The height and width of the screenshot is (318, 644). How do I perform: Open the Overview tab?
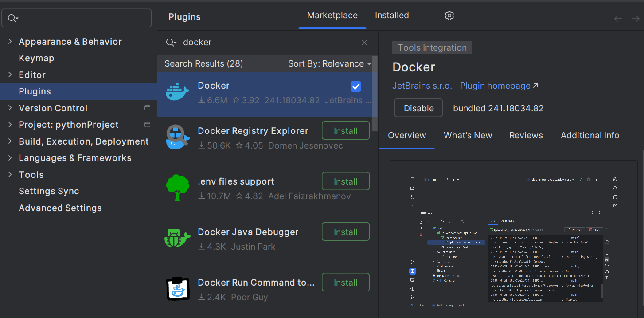pyautogui.click(x=407, y=136)
